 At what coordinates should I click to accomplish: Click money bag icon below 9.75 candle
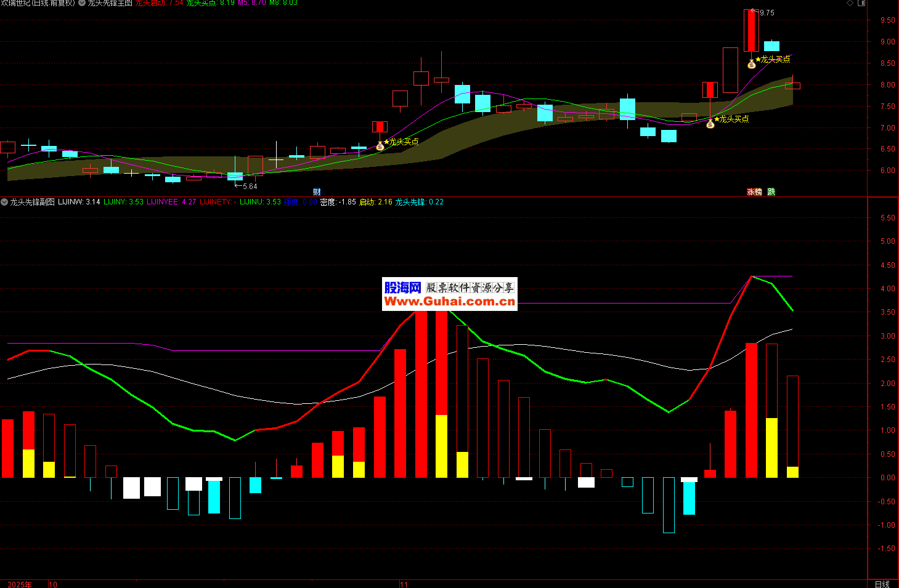pos(751,64)
